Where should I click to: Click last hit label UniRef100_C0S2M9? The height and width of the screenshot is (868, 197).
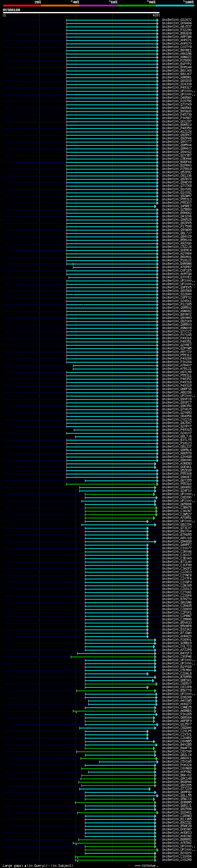pyautogui.click(x=177, y=860)
